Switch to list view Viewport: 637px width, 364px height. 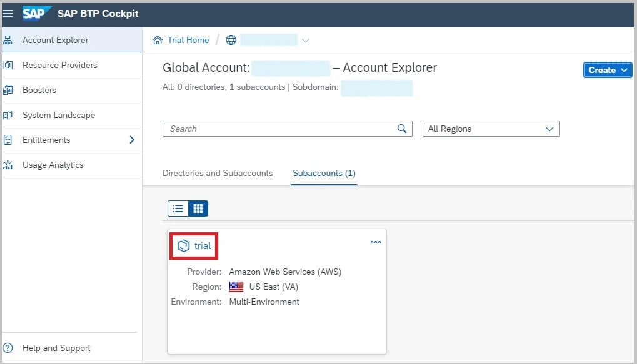click(178, 209)
